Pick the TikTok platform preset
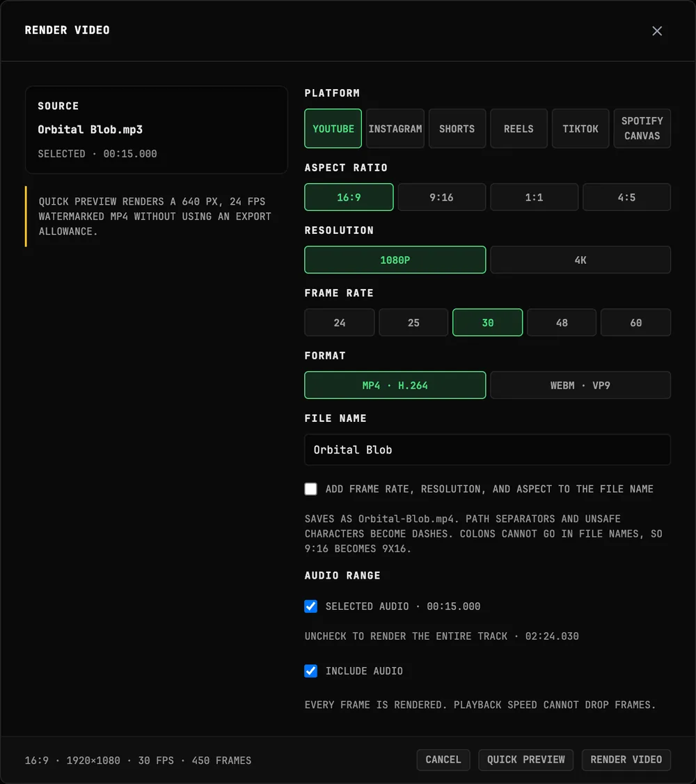The height and width of the screenshot is (784, 696). [x=580, y=129]
